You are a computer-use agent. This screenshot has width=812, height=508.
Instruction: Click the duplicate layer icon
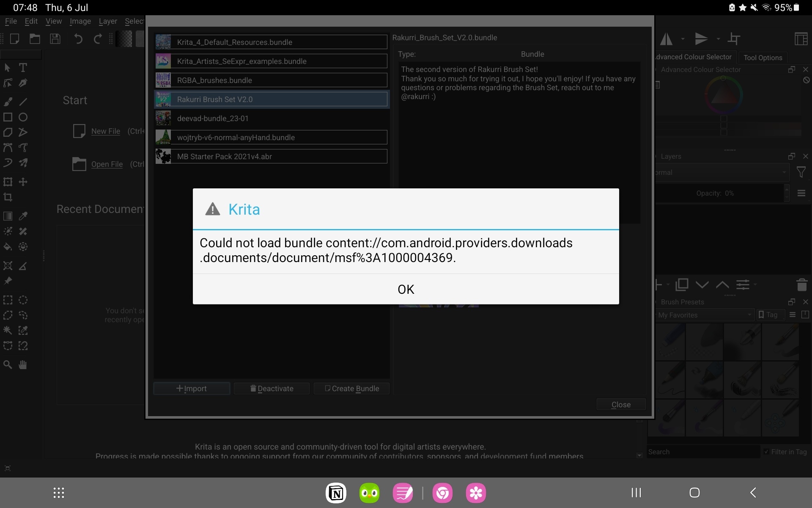point(682,284)
